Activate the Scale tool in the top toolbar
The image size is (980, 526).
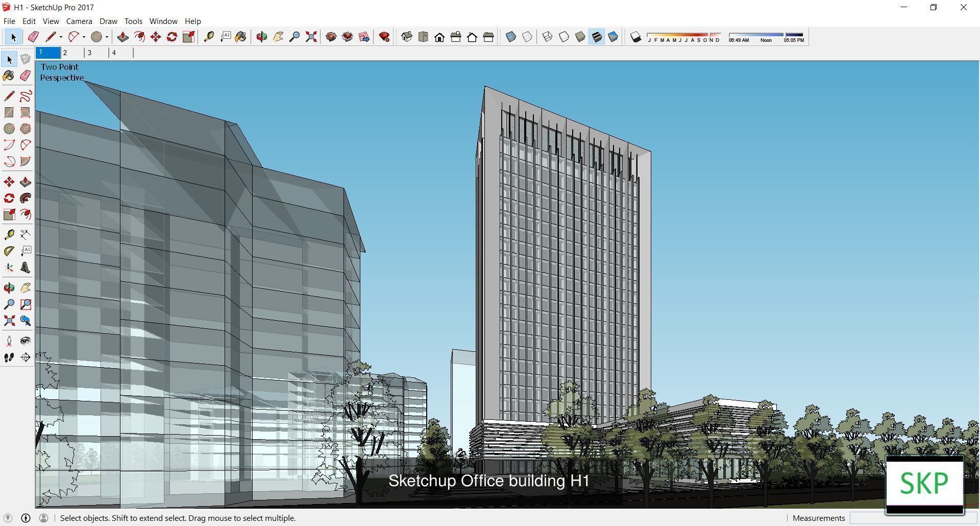click(188, 37)
